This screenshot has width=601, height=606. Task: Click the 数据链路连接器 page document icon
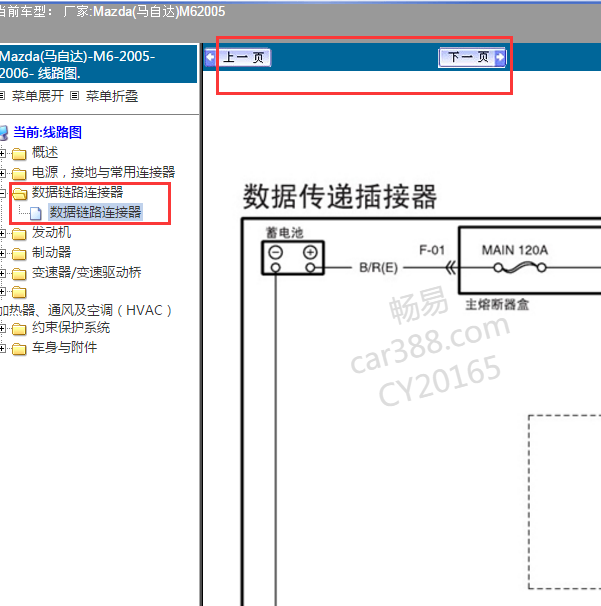[x=36, y=213]
